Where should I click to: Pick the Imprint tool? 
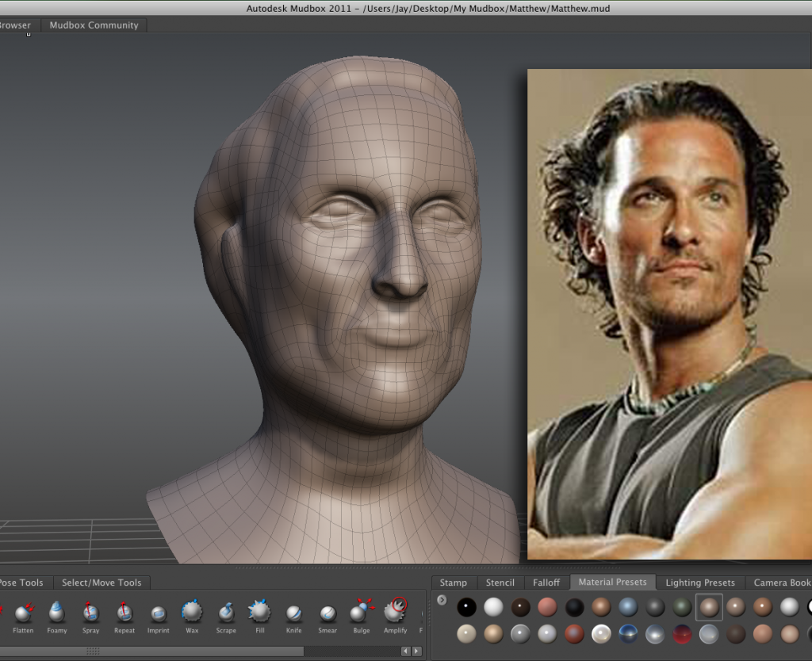159,613
